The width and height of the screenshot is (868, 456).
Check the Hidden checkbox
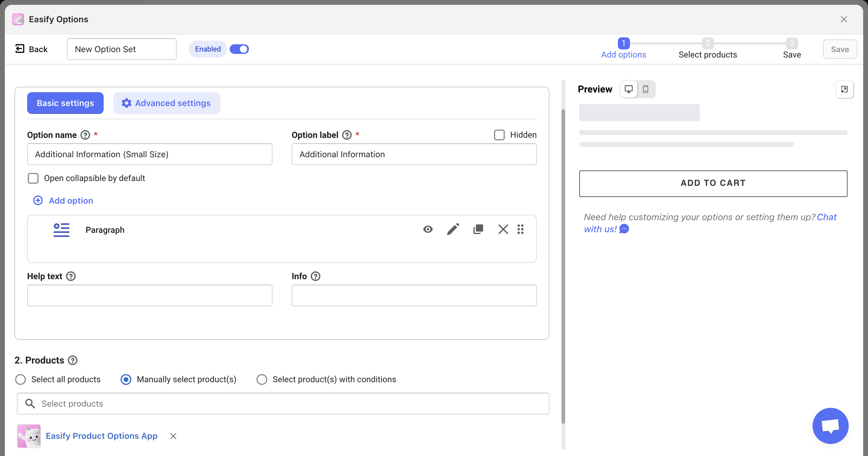499,135
